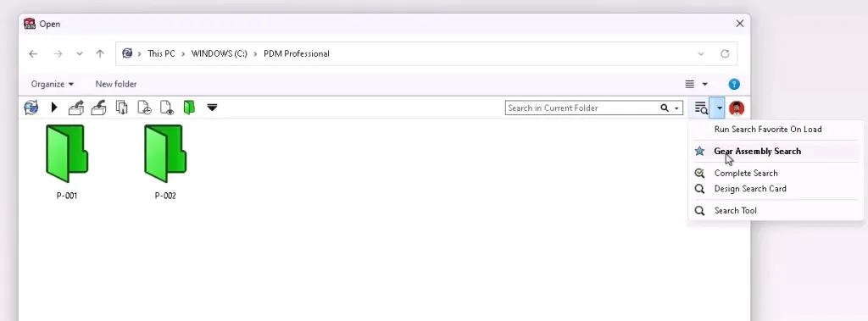Viewport: 868px width, 321px height.
Task: Select Run Search Favorite On Load
Action: (768, 129)
